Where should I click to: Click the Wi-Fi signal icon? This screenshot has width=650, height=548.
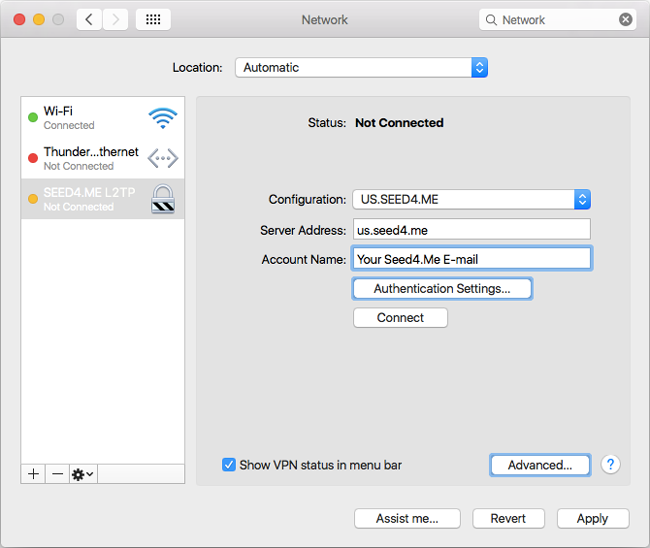click(x=163, y=118)
